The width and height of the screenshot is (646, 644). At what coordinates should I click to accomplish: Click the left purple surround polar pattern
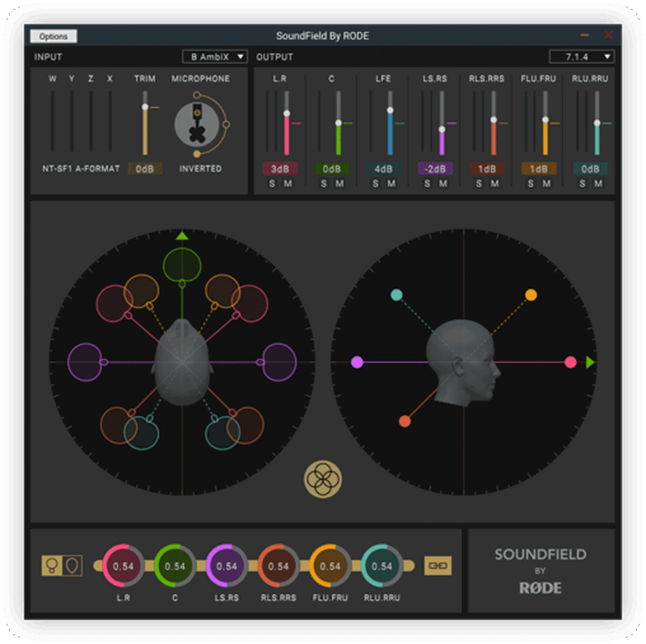tap(85, 362)
